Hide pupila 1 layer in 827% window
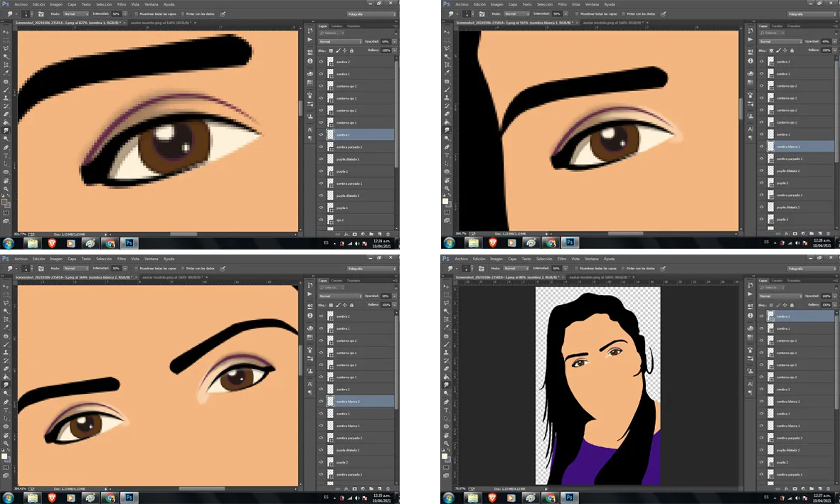840x504 pixels. coord(321,208)
